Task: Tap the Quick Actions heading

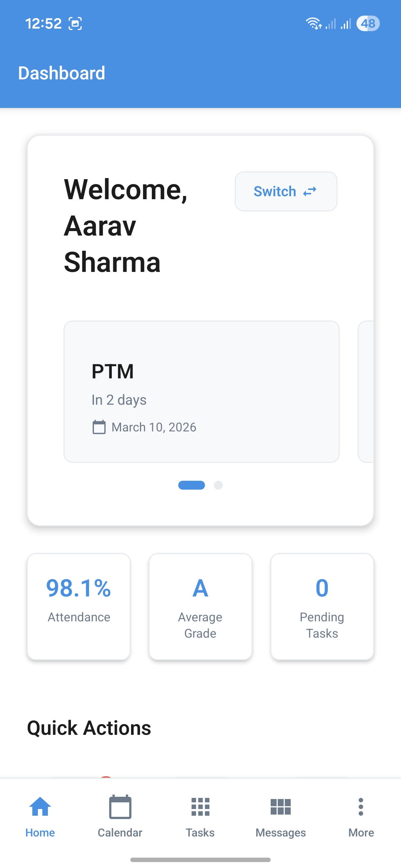Action: tap(89, 727)
